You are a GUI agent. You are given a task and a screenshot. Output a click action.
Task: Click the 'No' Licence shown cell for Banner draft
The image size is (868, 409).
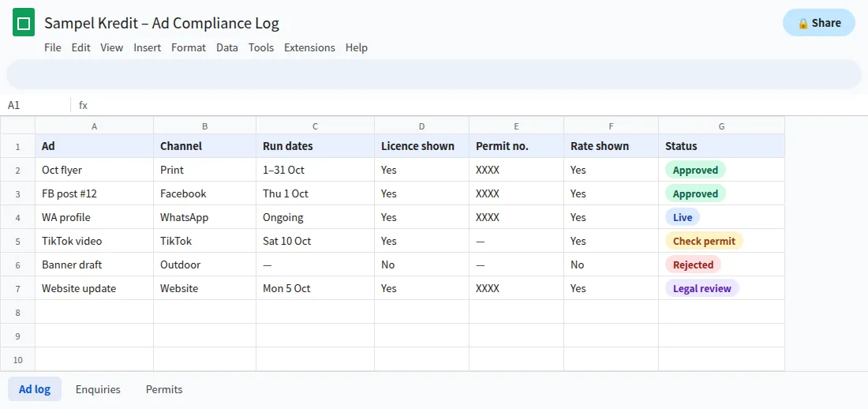(422, 265)
